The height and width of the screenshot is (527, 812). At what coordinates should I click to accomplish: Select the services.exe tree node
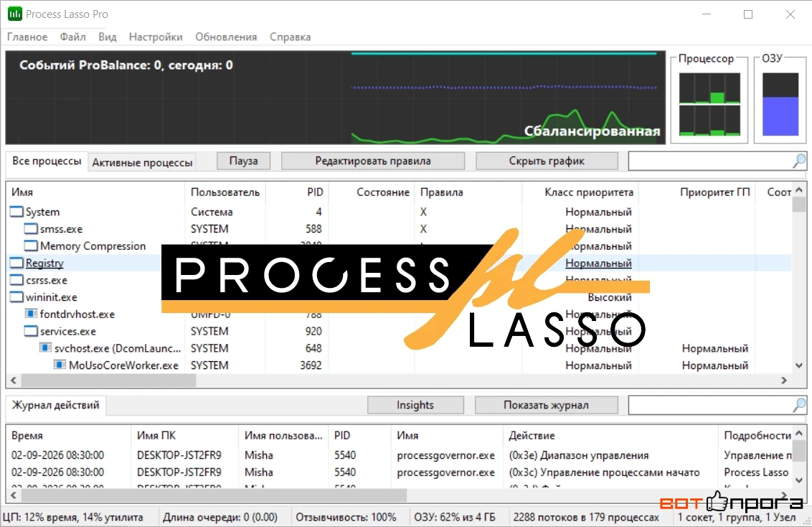pos(68,331)
